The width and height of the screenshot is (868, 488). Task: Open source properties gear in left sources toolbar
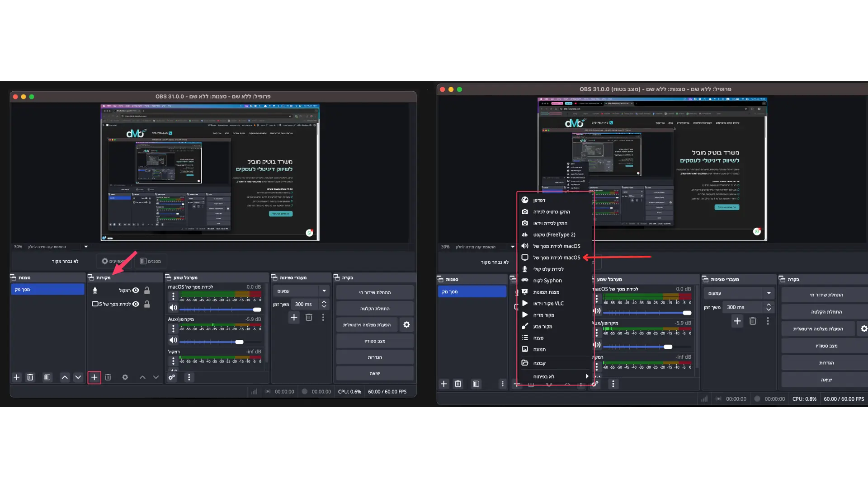[125, 377]
